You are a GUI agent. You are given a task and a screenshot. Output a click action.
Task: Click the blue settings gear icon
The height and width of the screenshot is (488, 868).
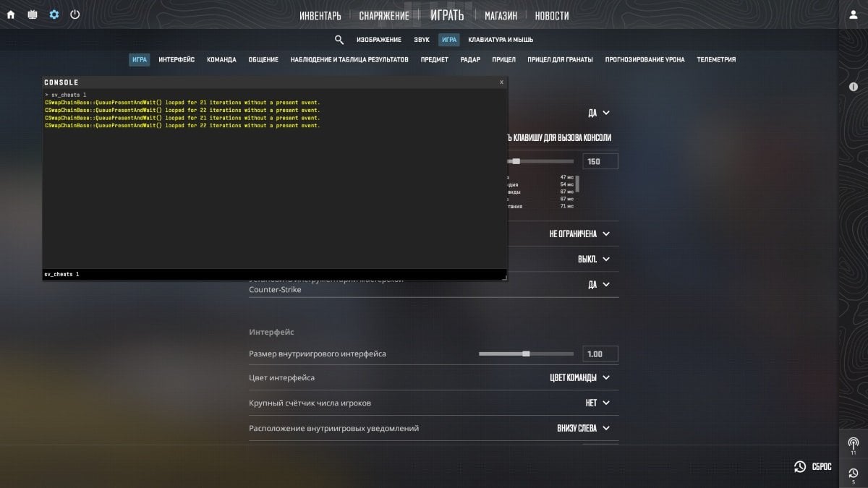click(54, 14)
